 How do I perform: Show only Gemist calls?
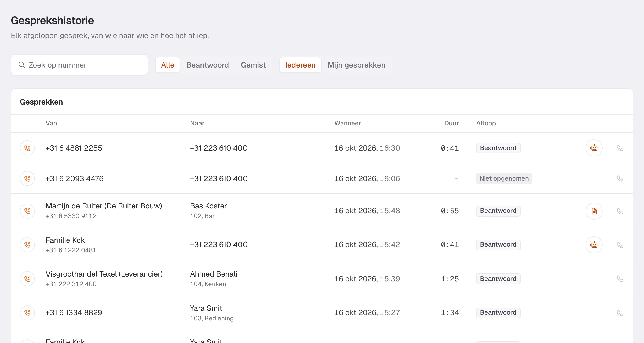(253, 65)
